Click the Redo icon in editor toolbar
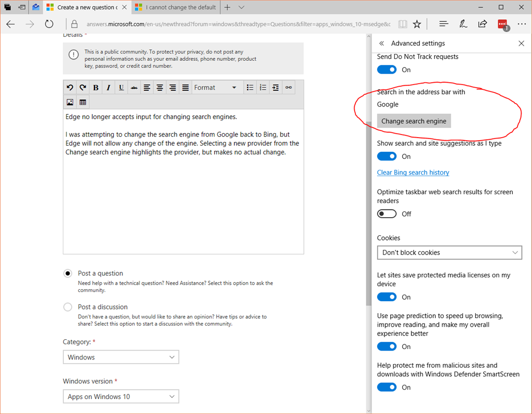This screenshot has width=532, height=414. coord(83,88)
